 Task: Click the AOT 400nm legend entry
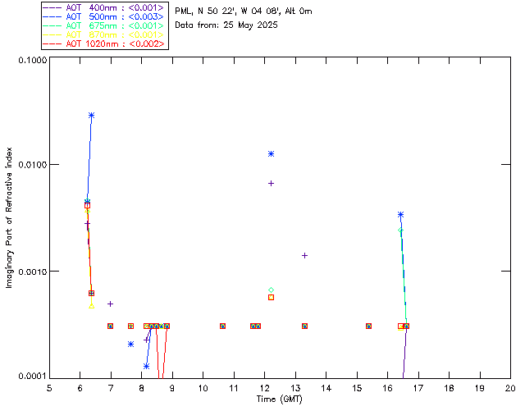coord(103,7)
